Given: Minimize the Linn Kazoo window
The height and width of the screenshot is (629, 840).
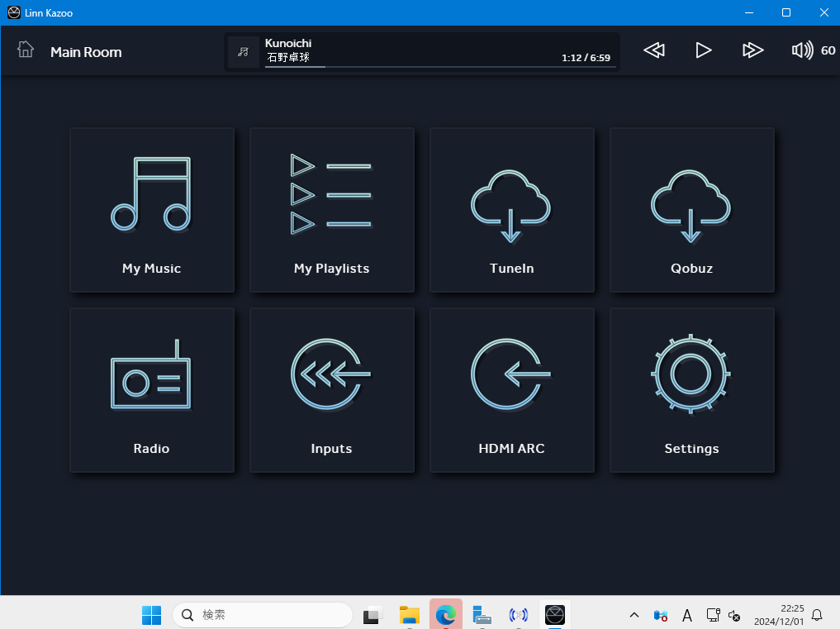Looking at the screenshot, I should click(749, 12).
